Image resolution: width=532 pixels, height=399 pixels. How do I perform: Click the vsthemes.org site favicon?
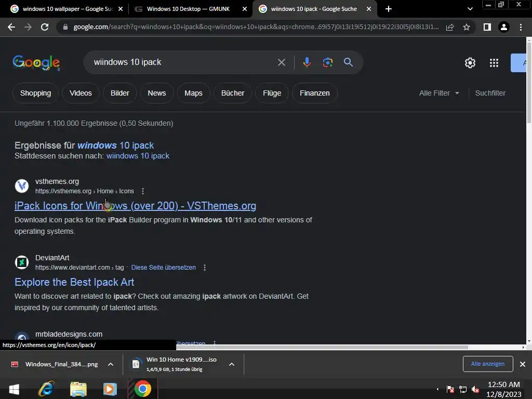22,186
